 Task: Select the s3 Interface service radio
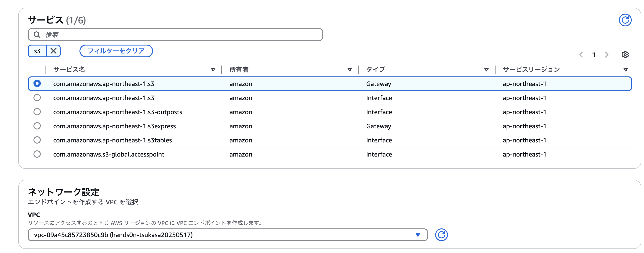pyautogui.click(x=37, y=98)
